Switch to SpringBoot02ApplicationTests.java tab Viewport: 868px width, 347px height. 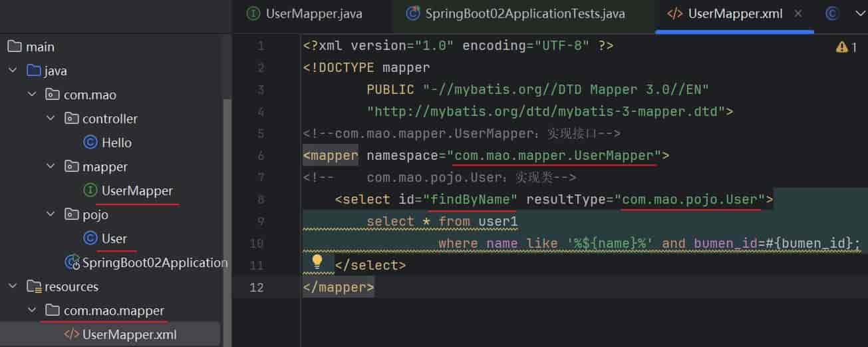click(x=516, y=13)
